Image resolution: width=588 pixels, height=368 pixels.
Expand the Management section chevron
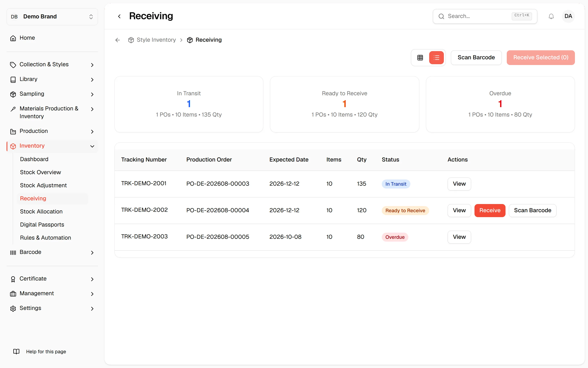click(92, 294)
